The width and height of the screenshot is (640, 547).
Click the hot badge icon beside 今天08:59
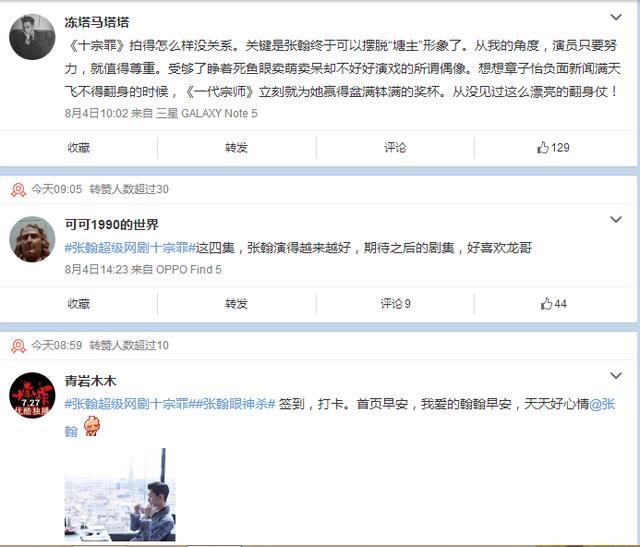[x=18, y=346]
